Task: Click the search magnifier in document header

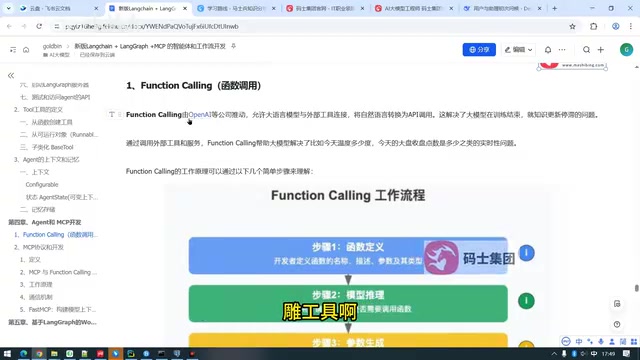Action: click(586, 49)
